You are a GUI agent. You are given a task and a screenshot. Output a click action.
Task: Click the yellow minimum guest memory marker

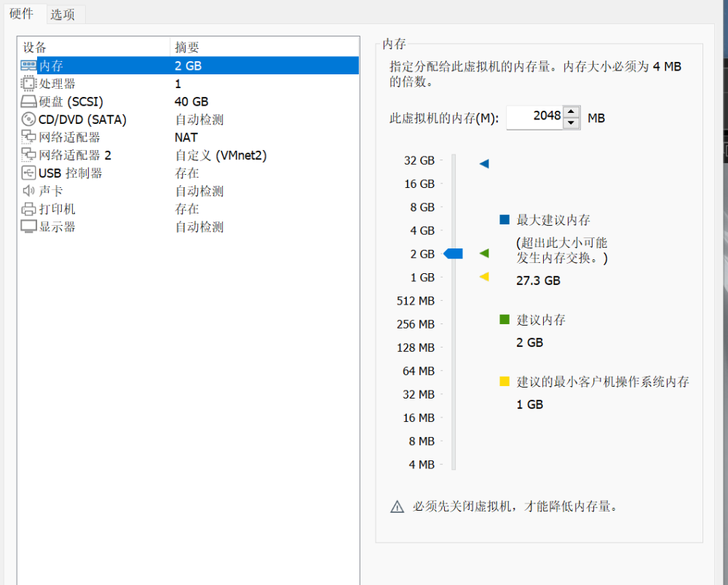click(x=484, y=277)
